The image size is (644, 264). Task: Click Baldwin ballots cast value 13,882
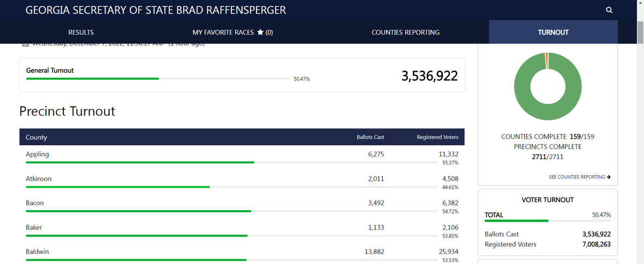click(x=374, y=252)
